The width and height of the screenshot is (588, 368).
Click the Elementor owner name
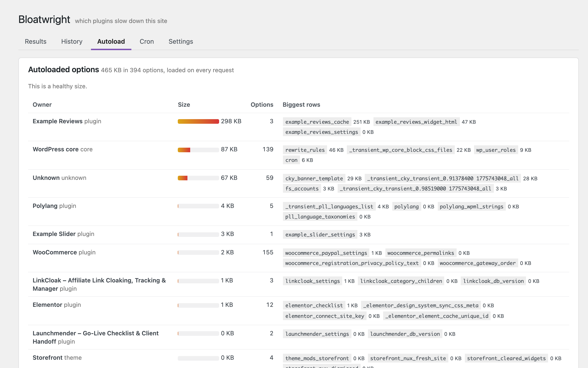pos(47,305)
